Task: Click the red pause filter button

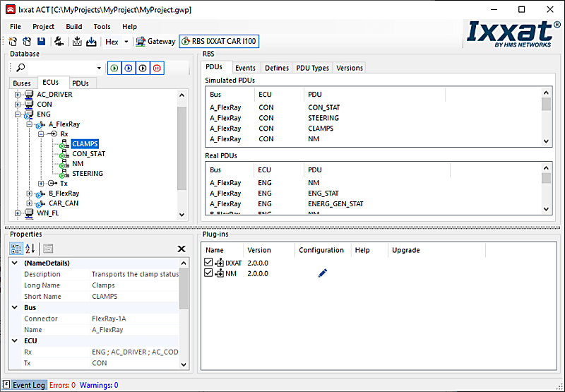Action: [x=157, y=68]
